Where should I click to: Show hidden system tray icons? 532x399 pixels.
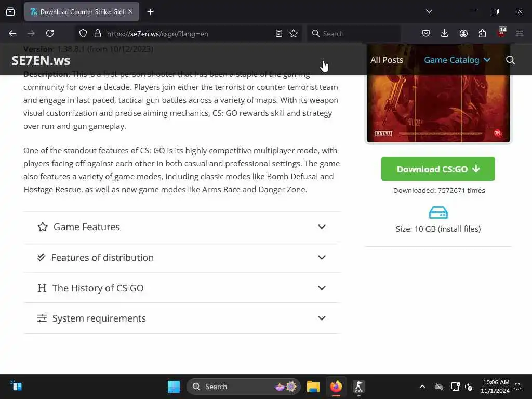click(x=422, y=387)
